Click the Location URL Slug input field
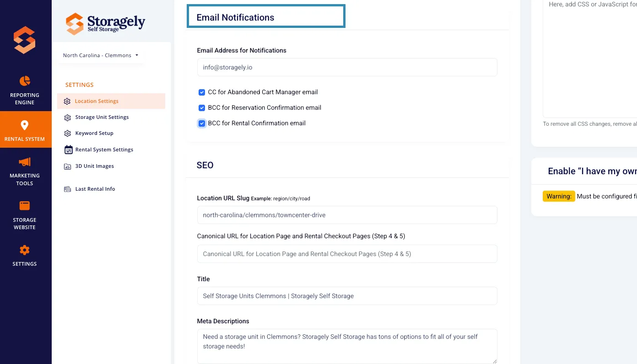This screenshot has height=364, width=637. tap(347, 215)
